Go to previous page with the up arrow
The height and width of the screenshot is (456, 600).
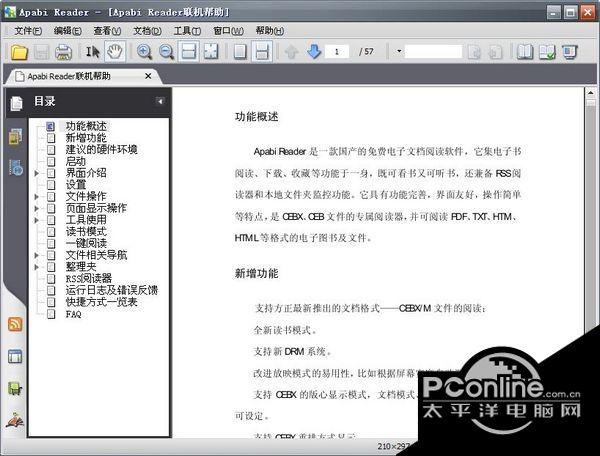(292, 52)
